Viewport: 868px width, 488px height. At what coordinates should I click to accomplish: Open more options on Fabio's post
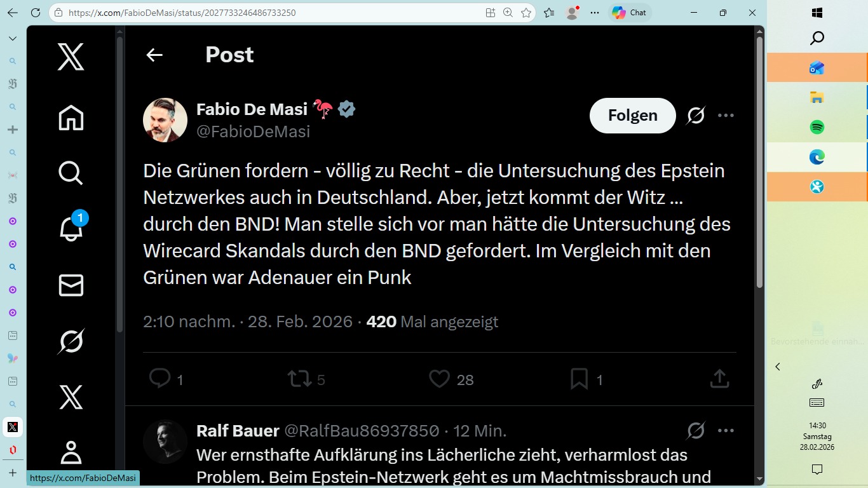click(726, 115)
